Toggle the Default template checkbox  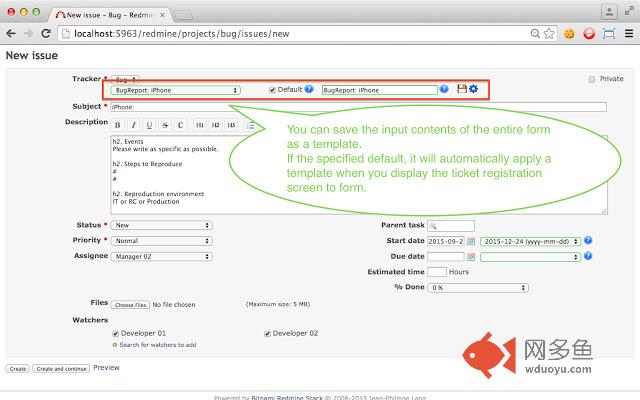pos(272,90)
